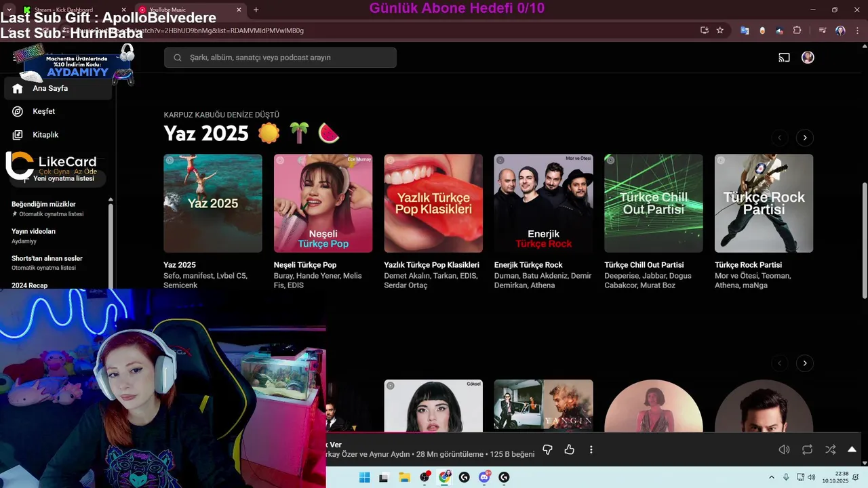Image resolution: width=868 pixels, height=488 pixels.
Task: Open Windows Start menu
Action: [364, 477]
